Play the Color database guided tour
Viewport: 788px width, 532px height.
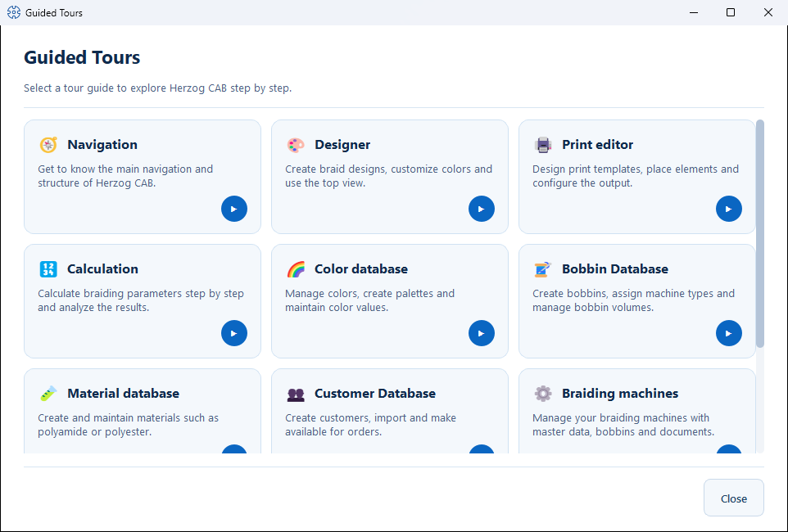(x=482, y=333)
